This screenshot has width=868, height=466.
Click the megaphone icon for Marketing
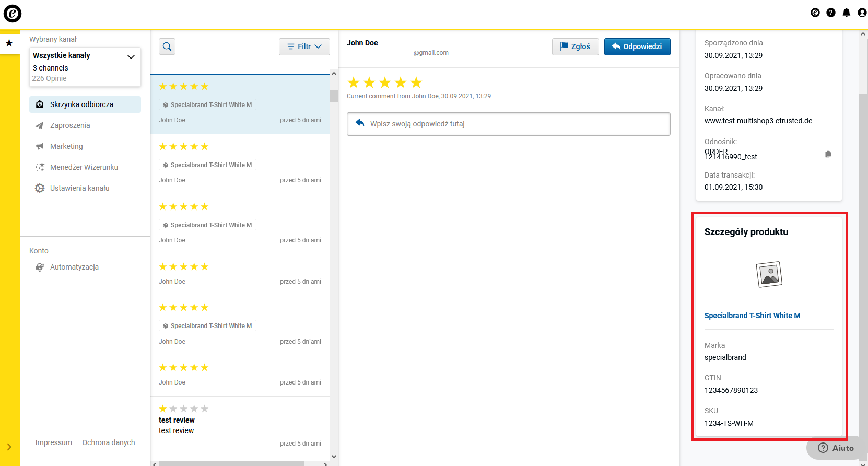[40, 146]
